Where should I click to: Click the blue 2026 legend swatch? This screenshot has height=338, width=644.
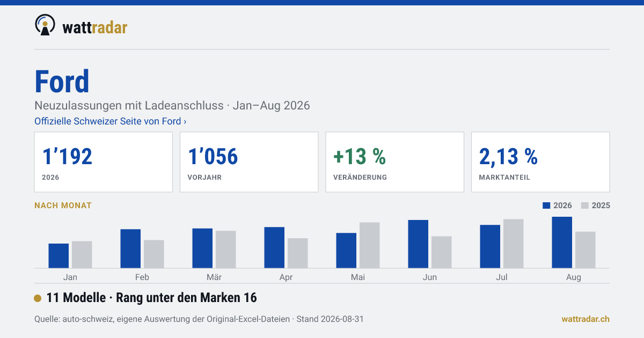click(x=547, y=205)
